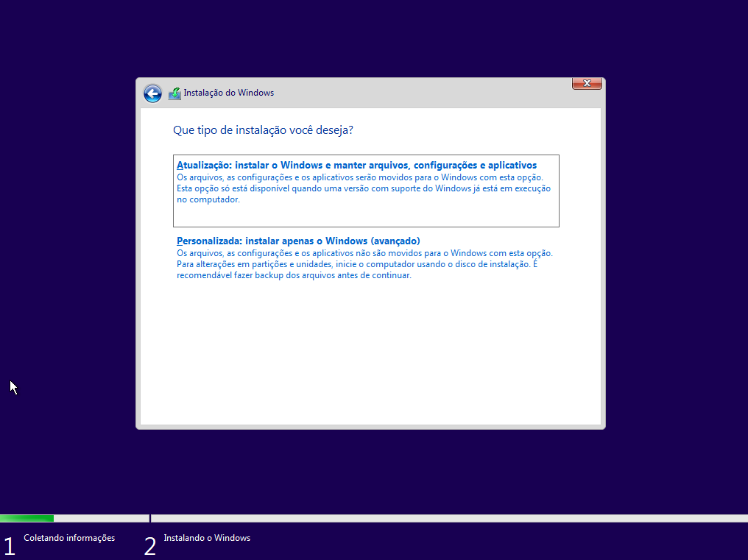
Task: Click the Coletando informações step label
Action: (x=69, y=538)
